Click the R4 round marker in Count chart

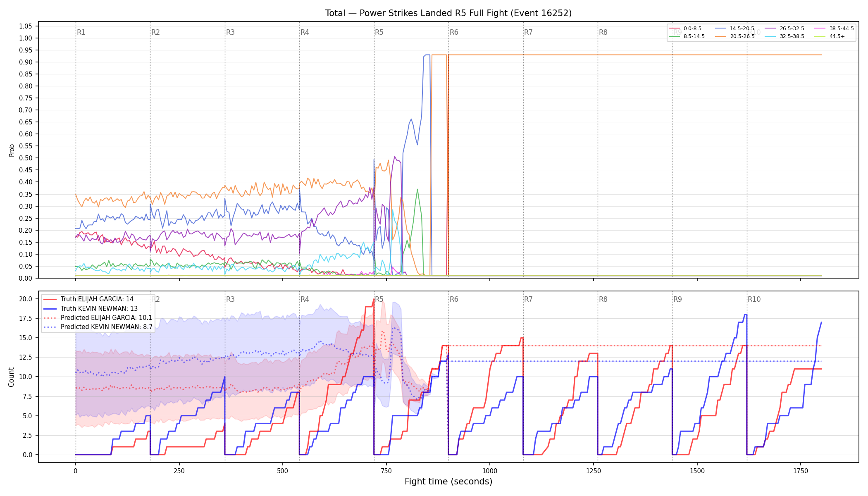(305, 299)
